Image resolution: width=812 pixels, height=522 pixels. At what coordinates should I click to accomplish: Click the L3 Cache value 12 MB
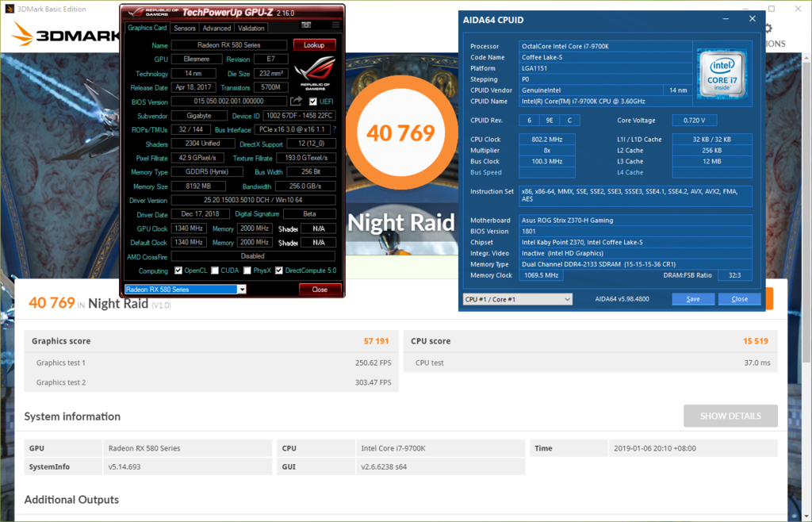pyautogui.click(x=711, y=161)
